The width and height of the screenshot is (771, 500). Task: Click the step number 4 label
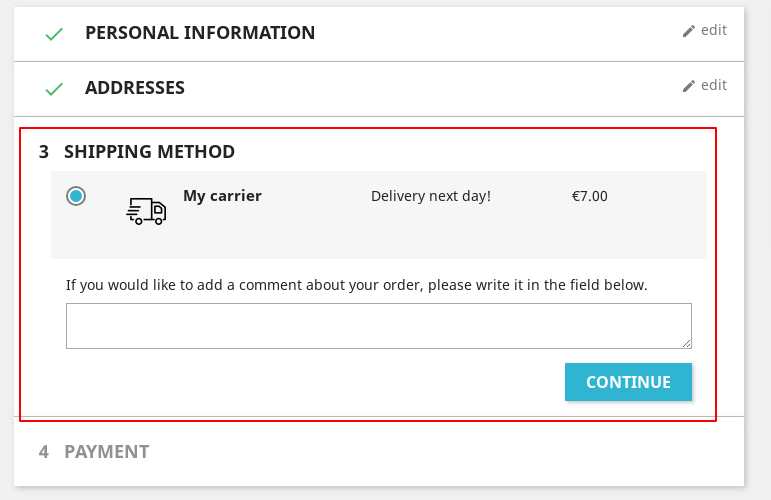point(44,452)
